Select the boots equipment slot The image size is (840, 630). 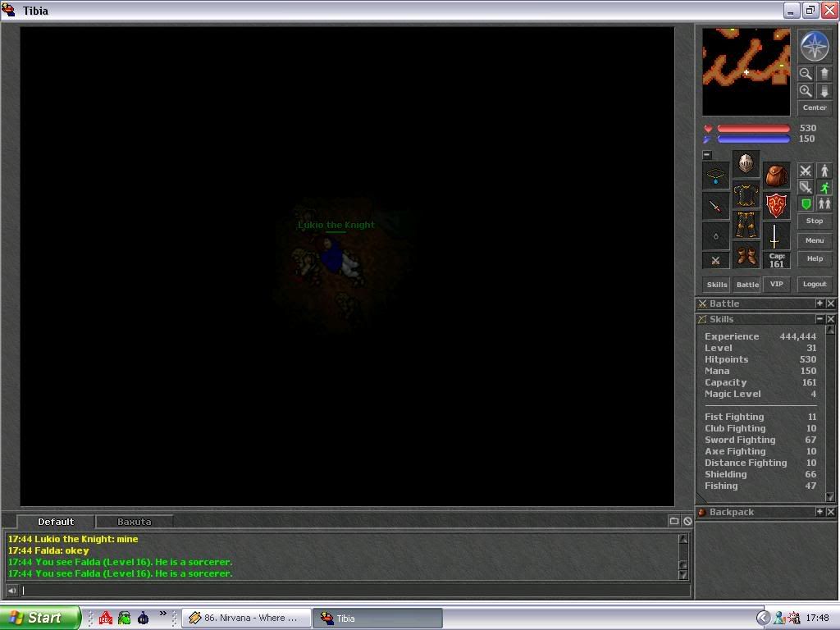[746, 255]
